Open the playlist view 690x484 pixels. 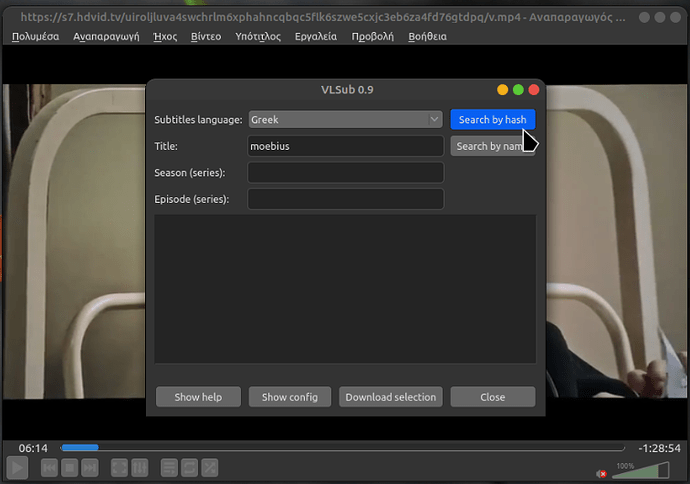169,467
